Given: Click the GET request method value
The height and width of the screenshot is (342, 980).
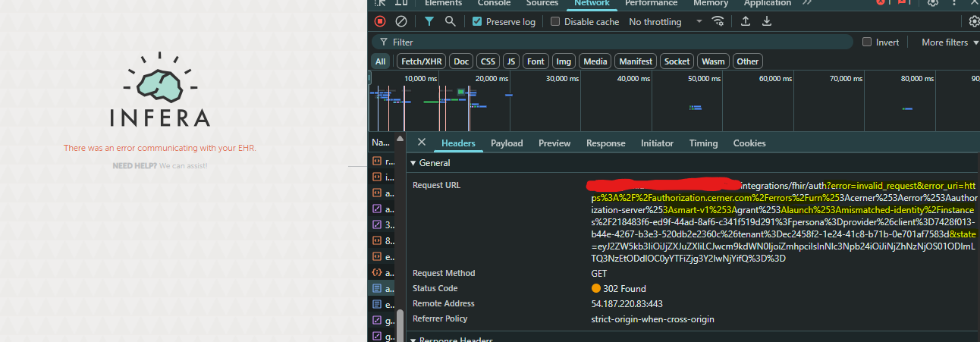Looking at the screenshot, I should tap(598, 273).
